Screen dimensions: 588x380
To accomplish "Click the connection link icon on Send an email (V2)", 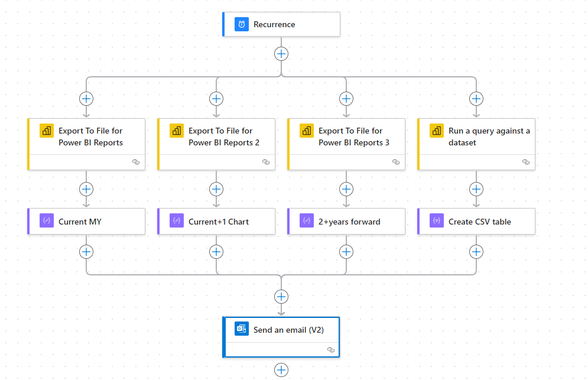I will [331, 350].
